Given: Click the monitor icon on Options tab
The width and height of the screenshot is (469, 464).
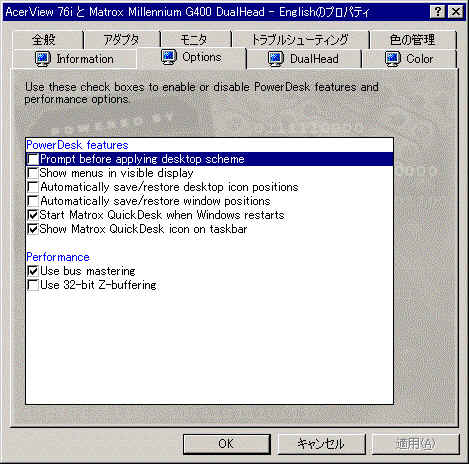Looking at the screenshot, I should click(169, 57).
